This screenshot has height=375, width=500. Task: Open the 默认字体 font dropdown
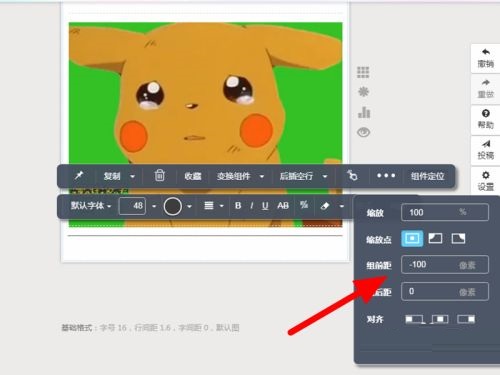pos(91,206)
